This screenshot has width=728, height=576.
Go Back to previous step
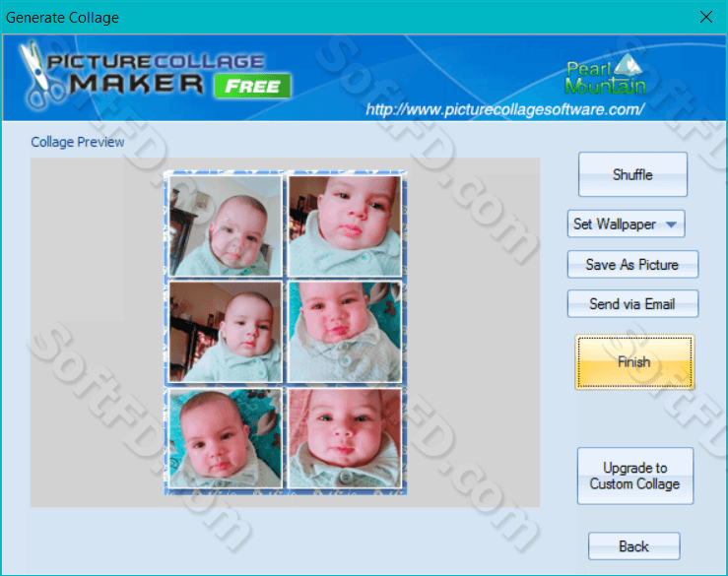click(633, 546)
